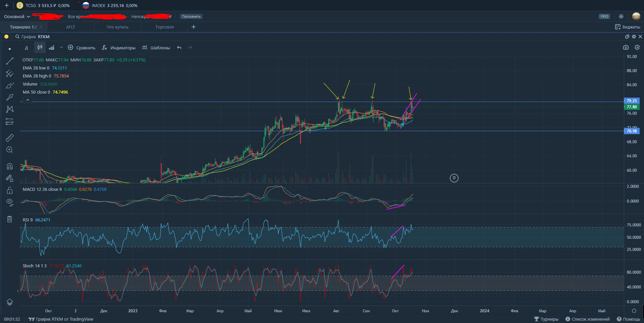Select the Теханализ 1.0 tab
The image size is (644, 323).
[23, 27]
